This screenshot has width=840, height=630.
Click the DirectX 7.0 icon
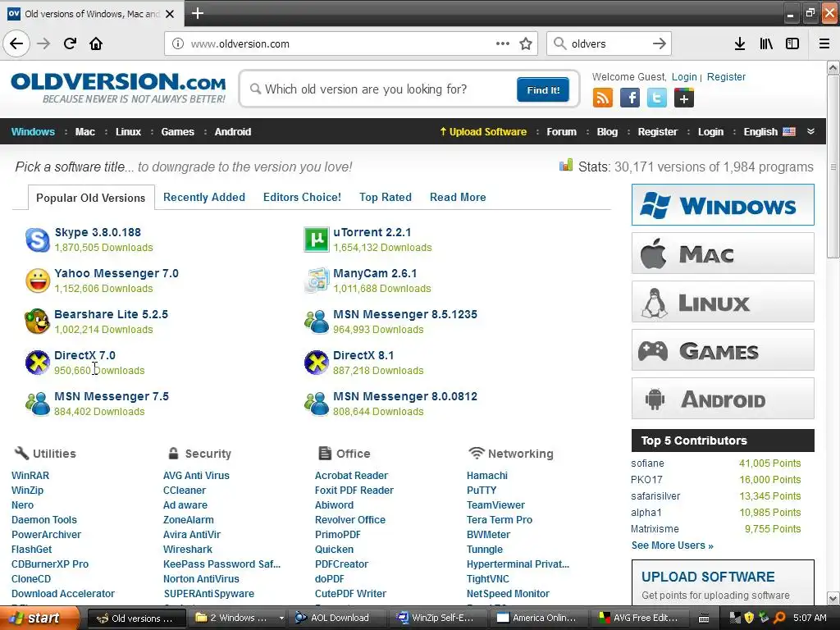pos(38,363)
